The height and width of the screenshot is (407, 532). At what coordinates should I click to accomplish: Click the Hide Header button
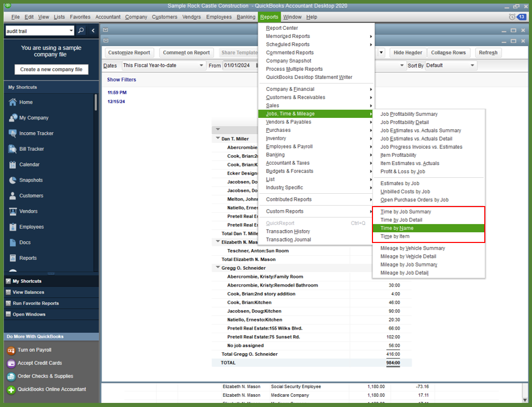click(407, 52)
